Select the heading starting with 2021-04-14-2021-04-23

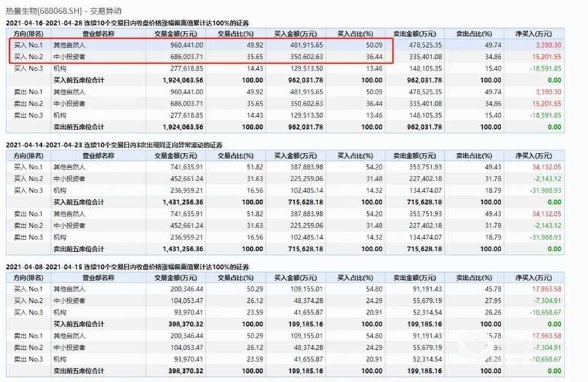114,145
